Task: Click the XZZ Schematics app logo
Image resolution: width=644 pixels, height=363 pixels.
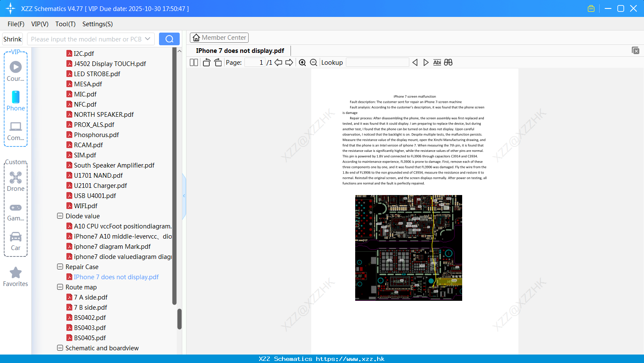Action: (x=11, y=8)
